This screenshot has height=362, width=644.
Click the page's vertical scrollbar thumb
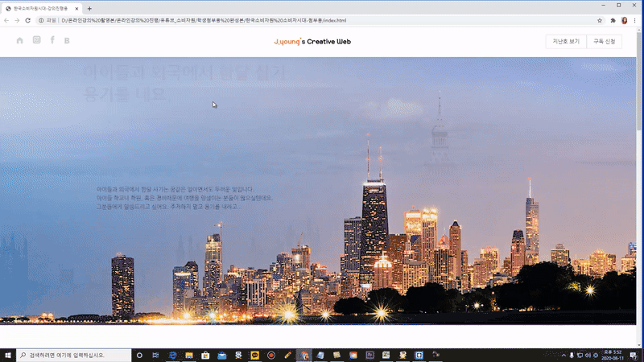(639, 82)
